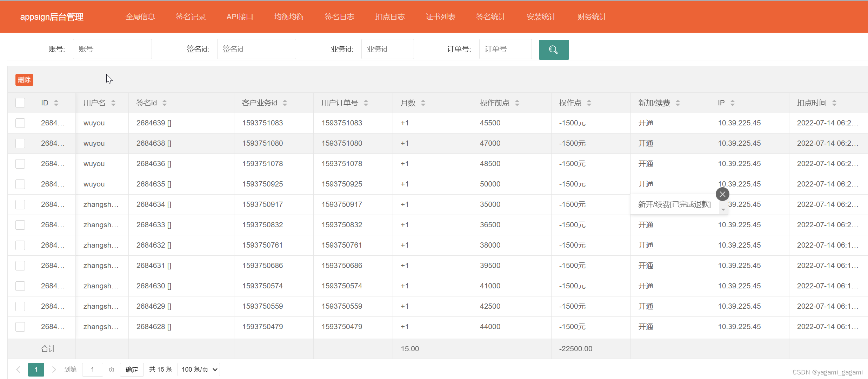Check row with 签名id 2684633
The width and height of the screenshot is (868, 379).
pyautogui.click(x=20, y=225)
